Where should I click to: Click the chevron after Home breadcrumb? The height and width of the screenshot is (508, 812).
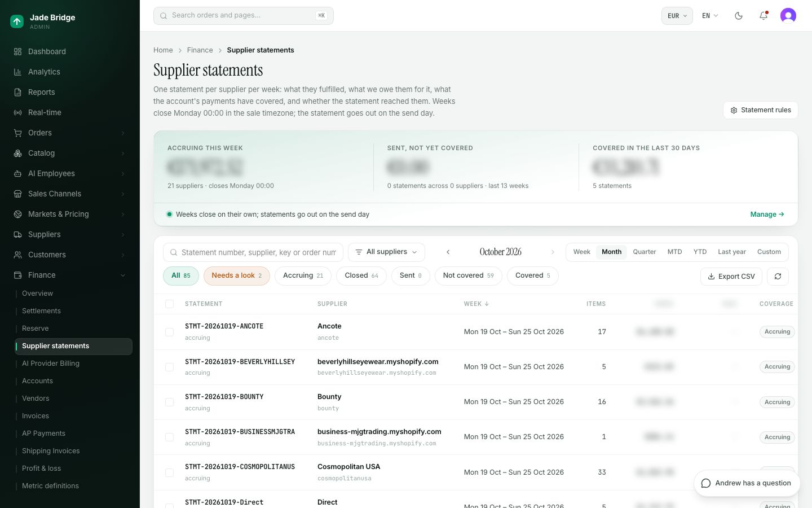tap(180, 50)
